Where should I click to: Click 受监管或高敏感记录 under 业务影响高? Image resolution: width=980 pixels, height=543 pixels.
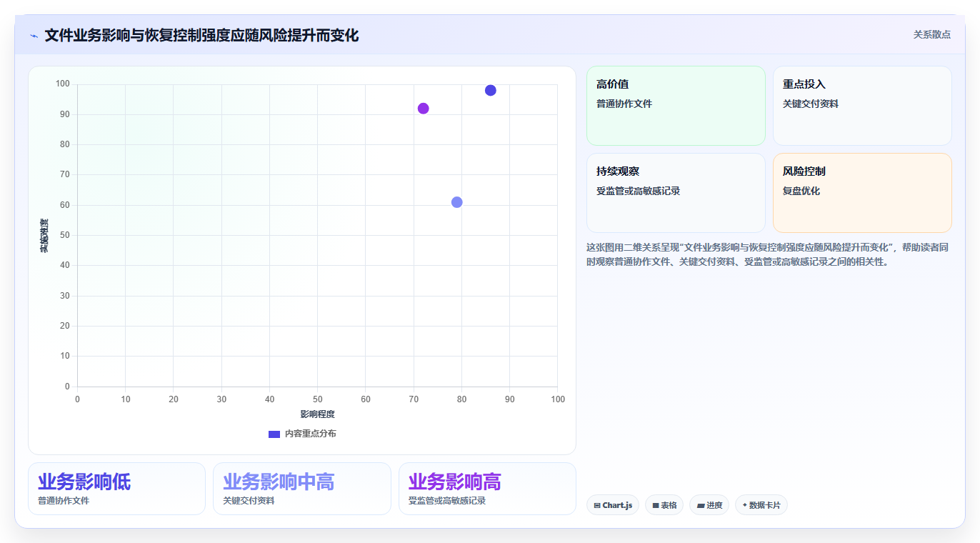tap(447, 501)
